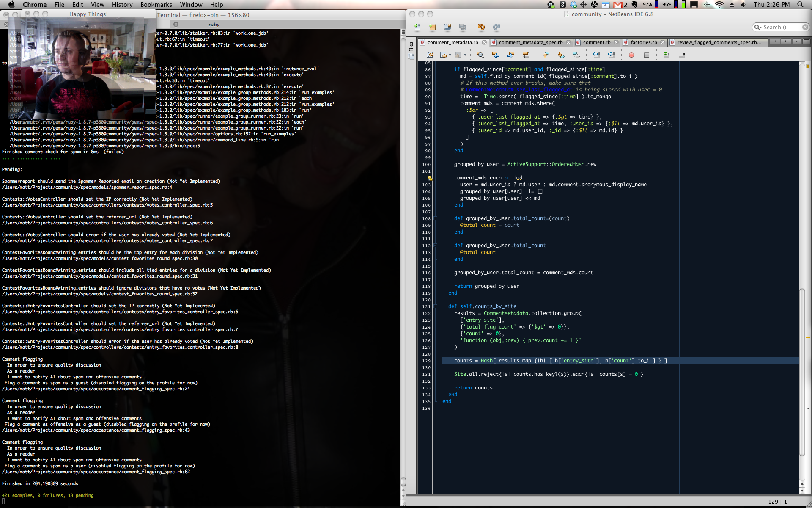
Task: Click the Find Selection magnifier icon
Action: coord(480,55)
